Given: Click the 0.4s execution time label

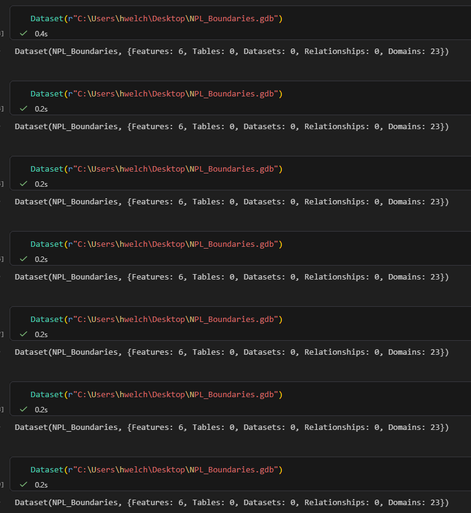Looking at the screenshot, I should click(41, 34).
